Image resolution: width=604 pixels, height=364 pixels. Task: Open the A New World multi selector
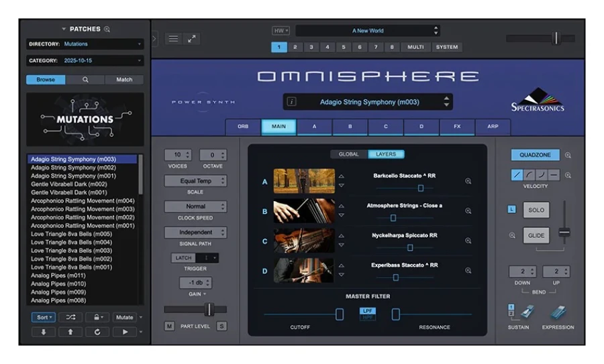368,31
